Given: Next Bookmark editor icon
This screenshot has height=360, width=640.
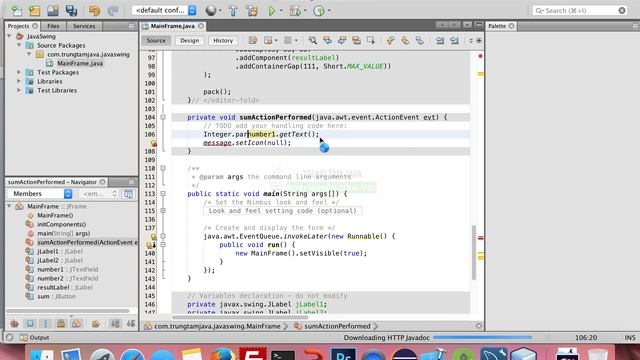Looking at the screenshot, I should [x=405, y=40].
